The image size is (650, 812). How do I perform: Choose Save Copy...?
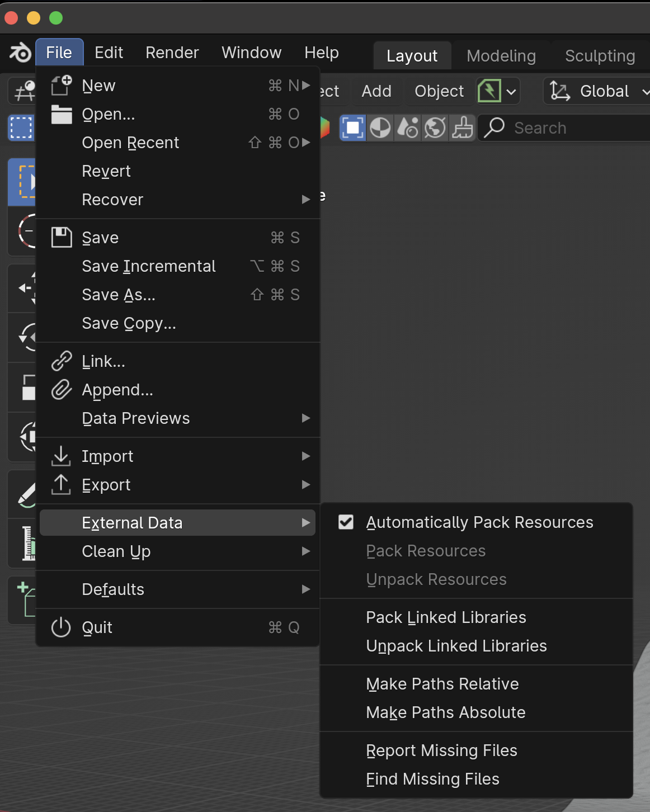point(177,323)
